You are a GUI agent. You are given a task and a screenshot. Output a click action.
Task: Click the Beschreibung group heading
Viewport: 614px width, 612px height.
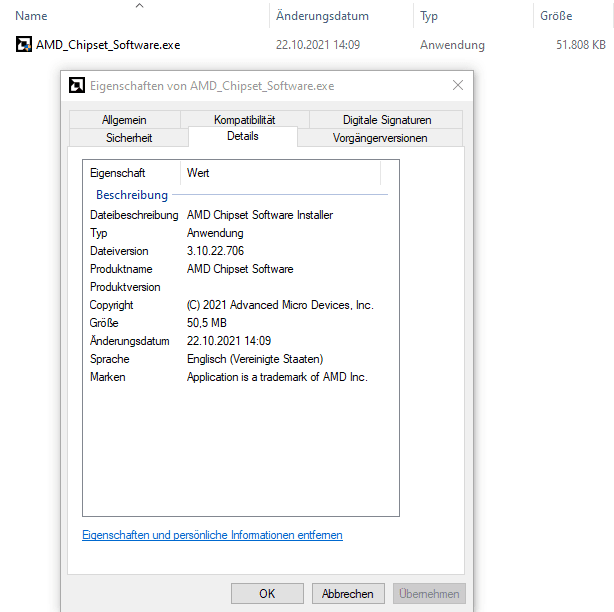tap(132, 195)
